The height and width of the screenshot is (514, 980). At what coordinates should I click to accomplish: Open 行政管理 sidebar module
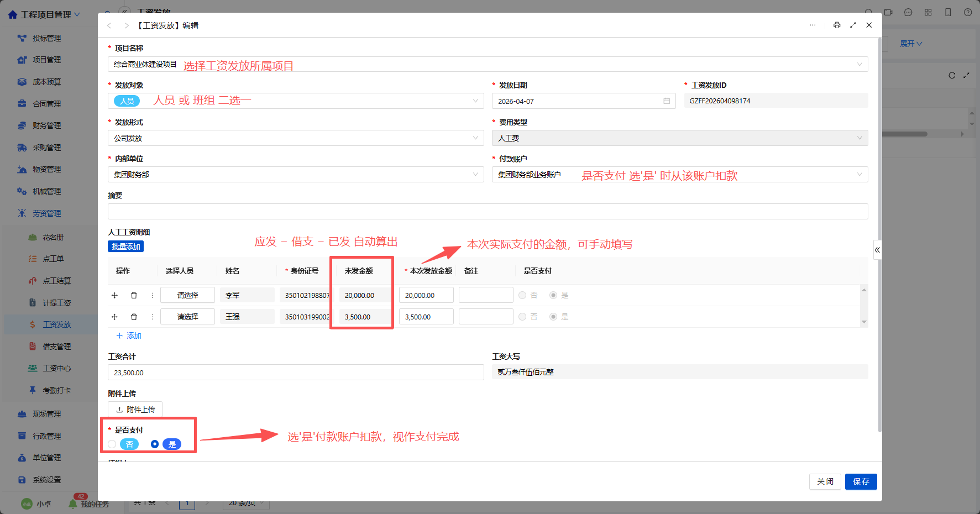(x=46, y=436)
